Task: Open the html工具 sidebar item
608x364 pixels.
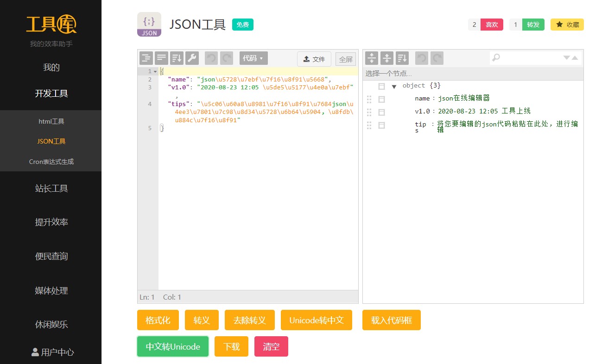Action: [51, 121]
